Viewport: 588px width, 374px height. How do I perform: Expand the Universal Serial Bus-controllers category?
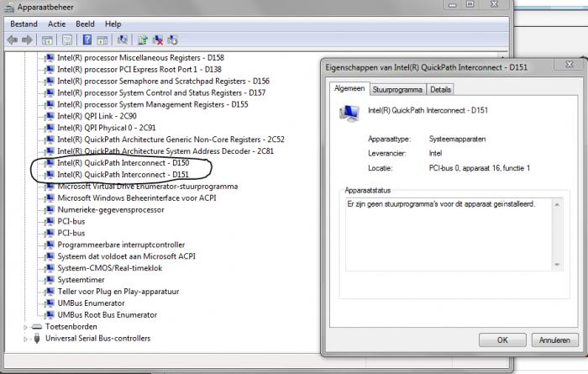25,339
